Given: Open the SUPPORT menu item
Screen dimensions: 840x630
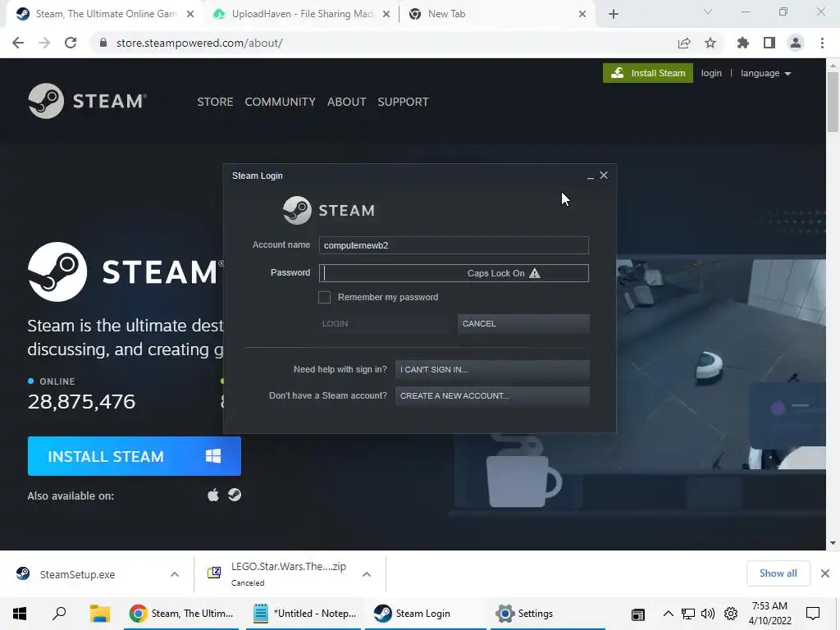Looking at the screenshot, I should tap(403, 102).
